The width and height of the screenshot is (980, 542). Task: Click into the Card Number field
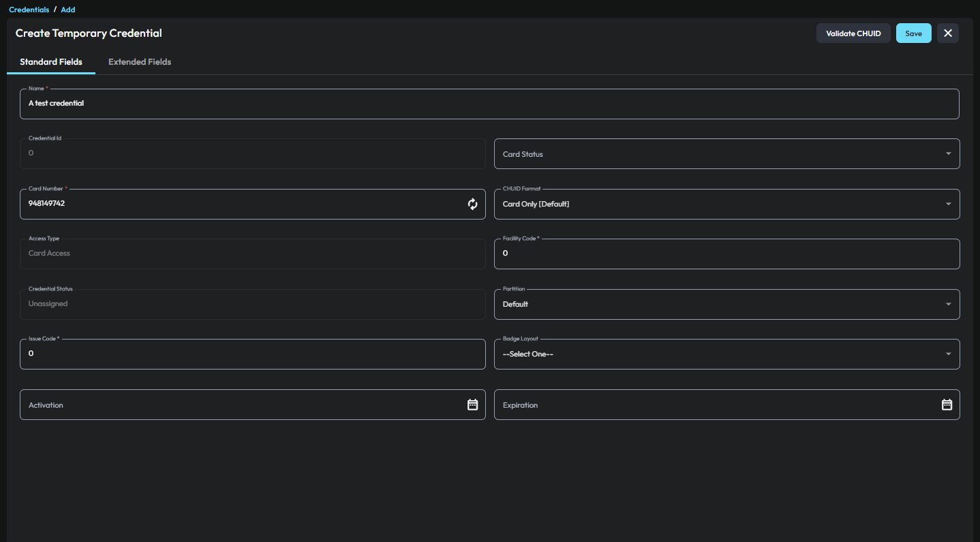coord(239,204)
